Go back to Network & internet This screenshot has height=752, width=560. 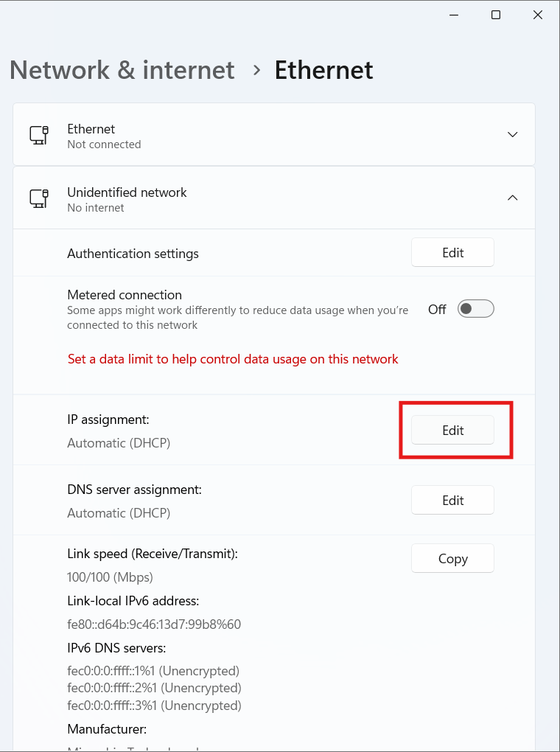tap(122, 70)
